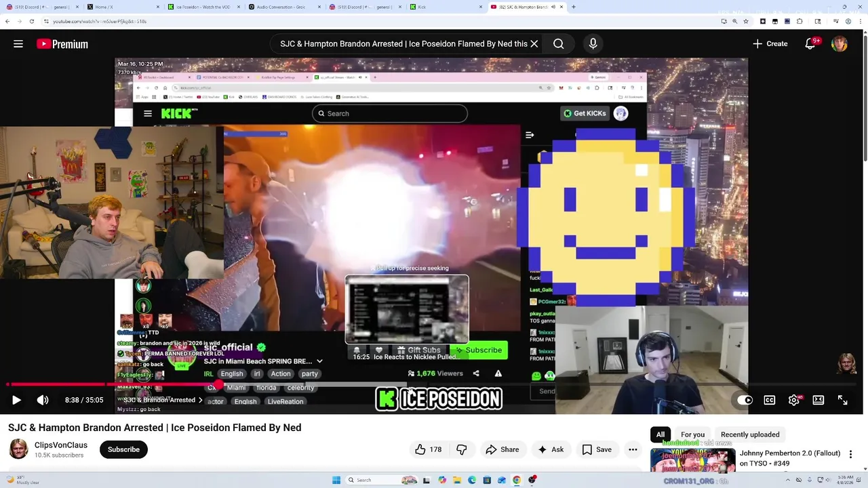Open the ClipsVonClaus channel avatar

coord(18,449)
